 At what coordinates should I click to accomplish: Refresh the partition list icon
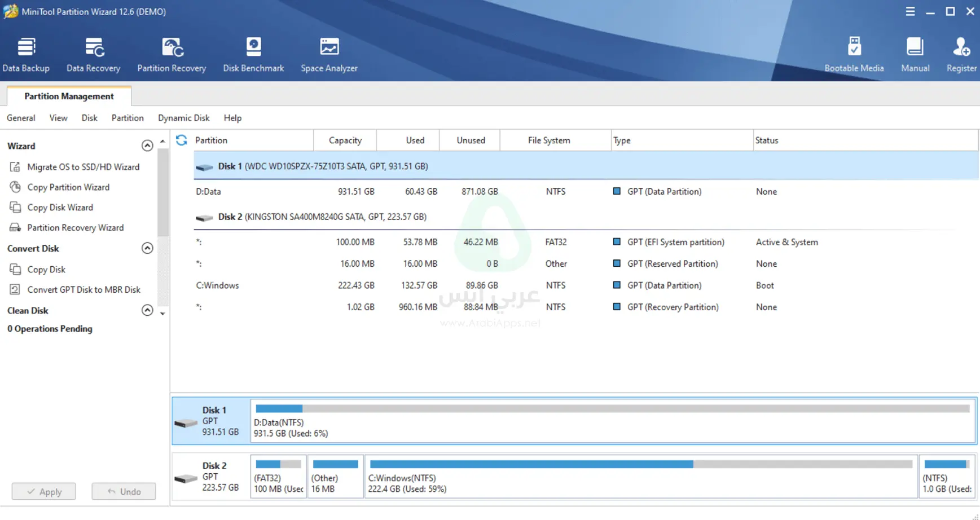tap(181, 140)
